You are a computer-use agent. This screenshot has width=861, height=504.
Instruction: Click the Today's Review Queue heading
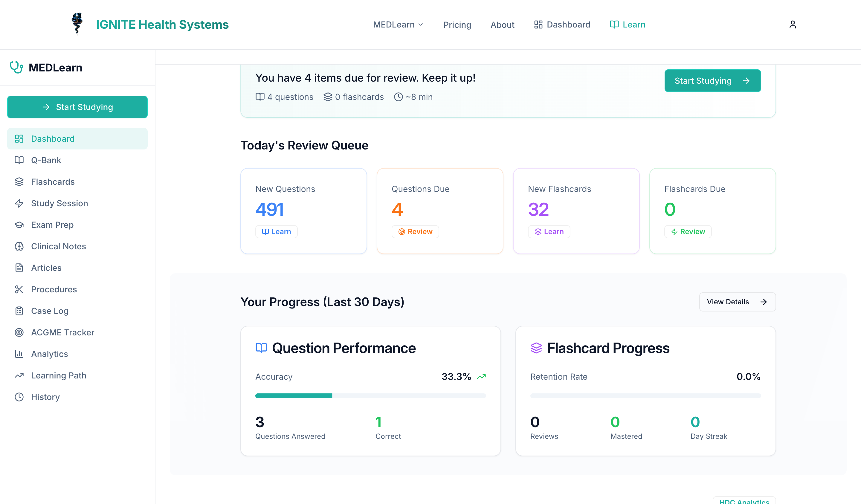coord(304,145)
